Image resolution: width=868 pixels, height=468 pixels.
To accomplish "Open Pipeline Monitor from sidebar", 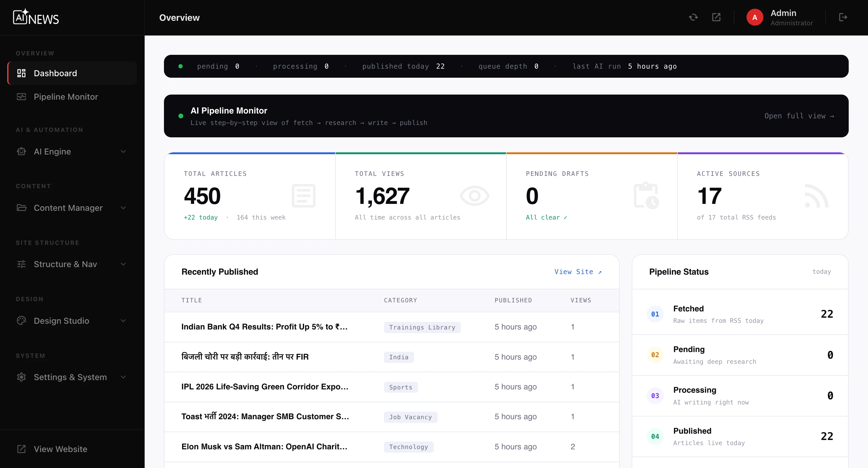I will [x=66, y=97].
